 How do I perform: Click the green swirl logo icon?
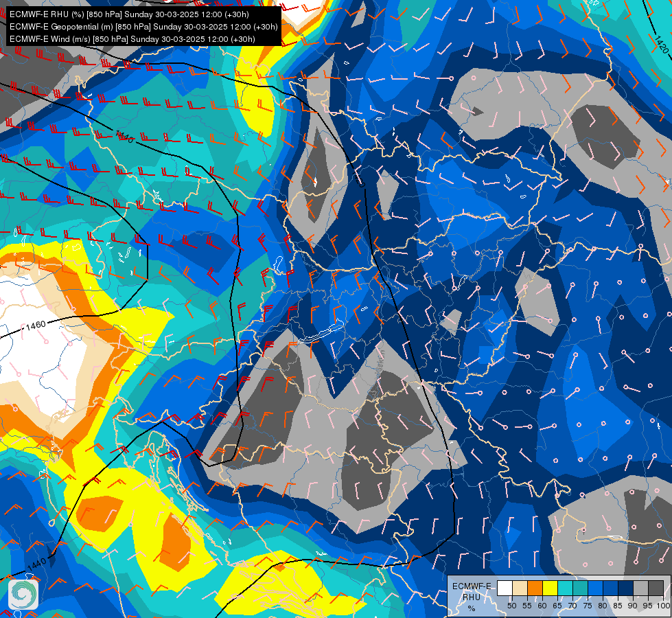coord(23,595)
